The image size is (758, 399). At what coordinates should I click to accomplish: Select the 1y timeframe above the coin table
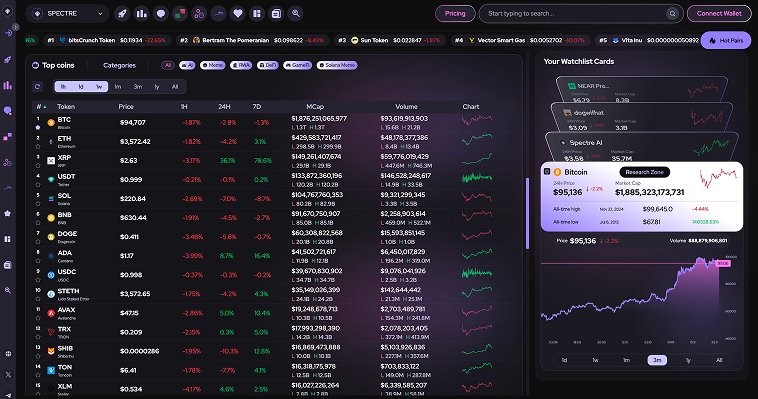(x=157, y=87)
